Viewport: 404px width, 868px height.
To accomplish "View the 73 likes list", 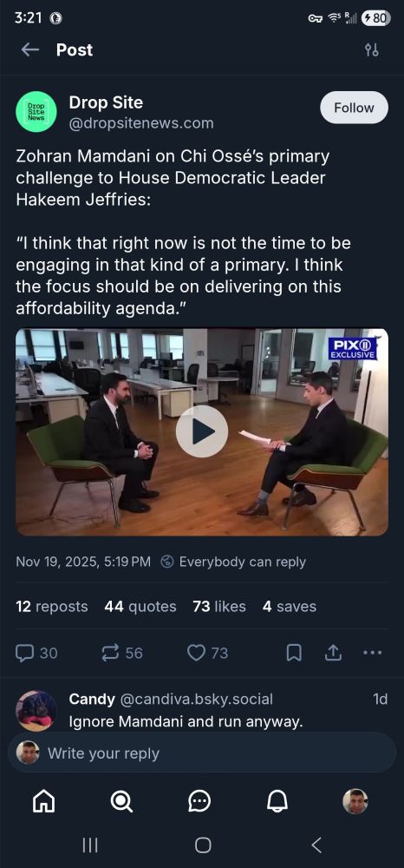I will [219, 607].
